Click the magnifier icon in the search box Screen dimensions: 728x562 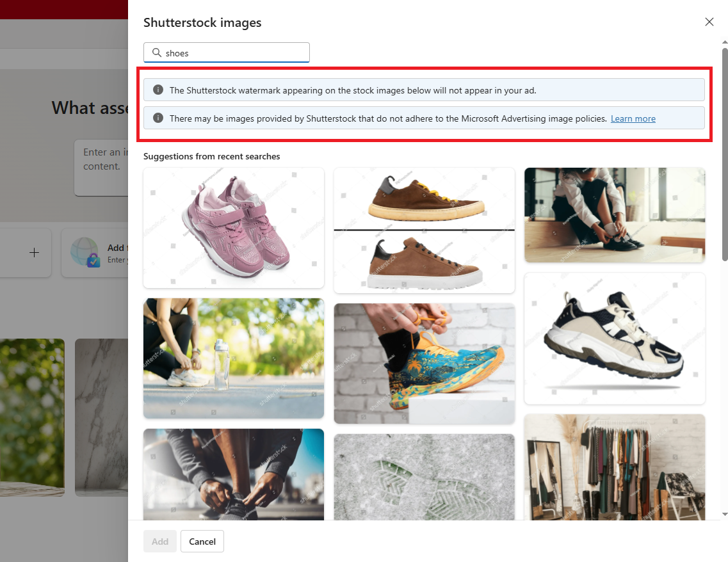pos(156,52)
